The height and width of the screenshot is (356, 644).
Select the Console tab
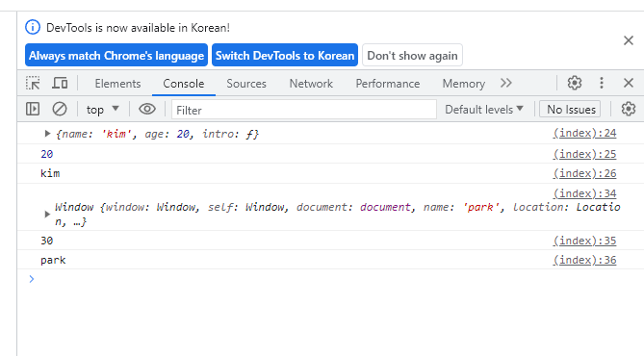pyautogui.click(x=184, y=84)
